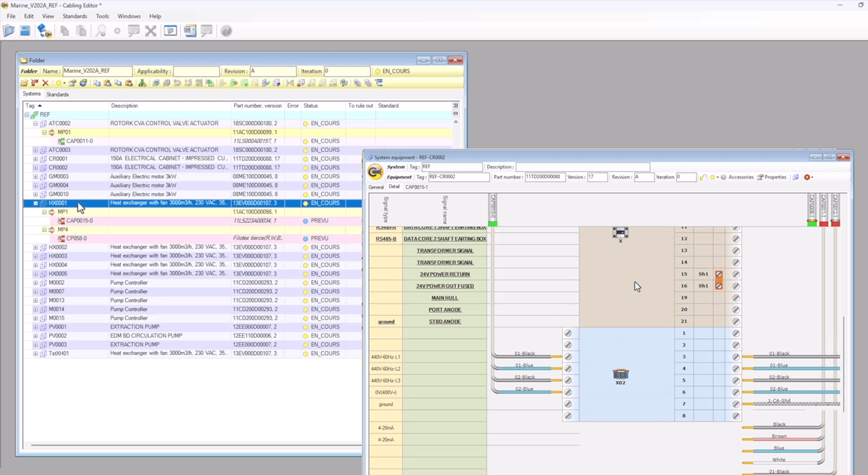Click the Help question mark toolbar icon
The image size is (868, 475).
click(x=226, y=31)
